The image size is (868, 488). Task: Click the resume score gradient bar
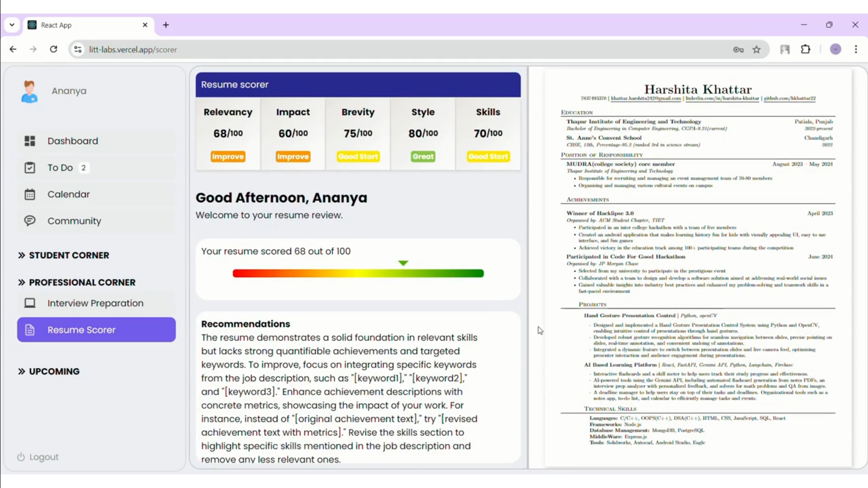click(x=358, y=273)
